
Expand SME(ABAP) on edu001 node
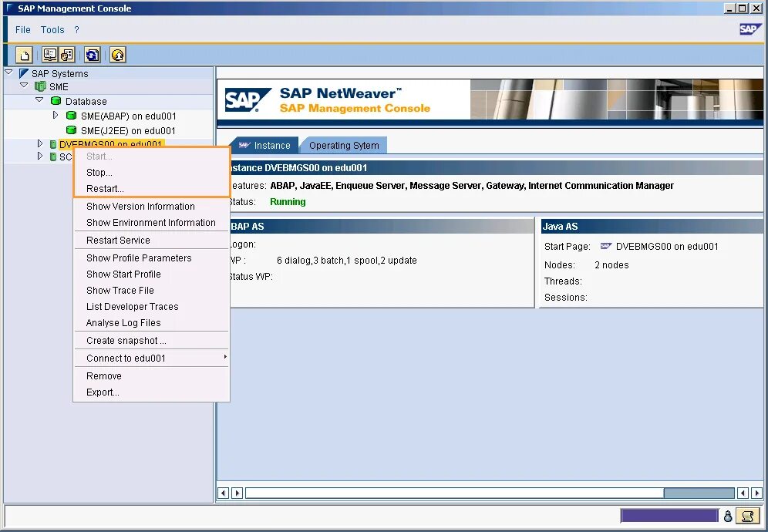point(56,115)
